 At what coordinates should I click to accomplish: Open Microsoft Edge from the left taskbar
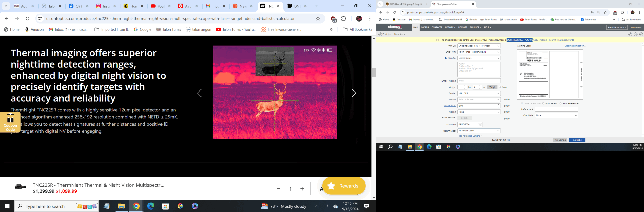coord(151,206)
